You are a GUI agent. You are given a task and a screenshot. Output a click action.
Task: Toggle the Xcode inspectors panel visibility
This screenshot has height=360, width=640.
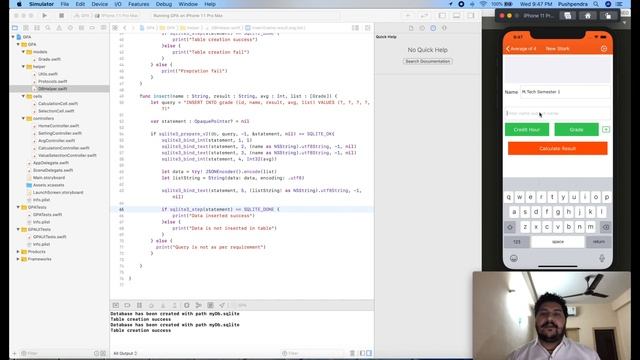pos(471,16)
